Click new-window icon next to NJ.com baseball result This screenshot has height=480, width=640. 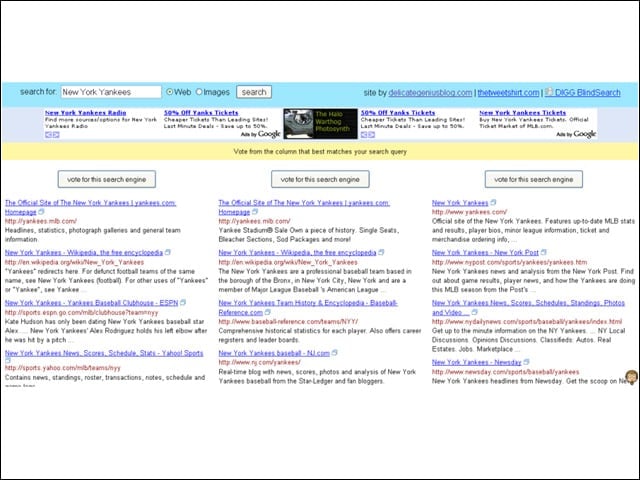point(334,353)
